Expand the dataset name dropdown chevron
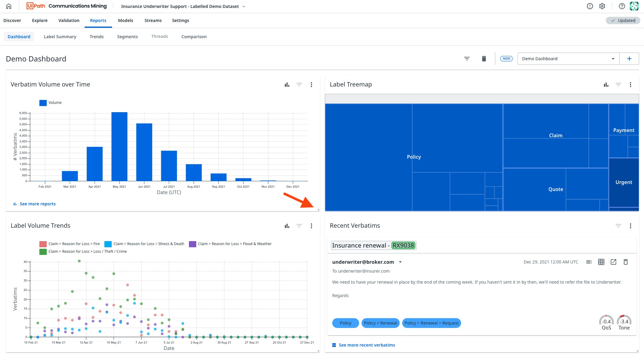Screen dimensions: 644x364 click(x=244, y=6)
